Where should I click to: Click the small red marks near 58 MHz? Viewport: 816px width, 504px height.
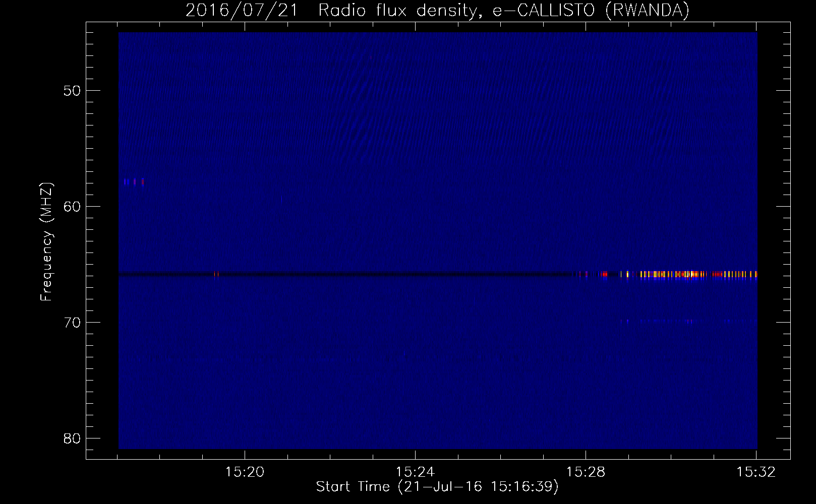134,181
